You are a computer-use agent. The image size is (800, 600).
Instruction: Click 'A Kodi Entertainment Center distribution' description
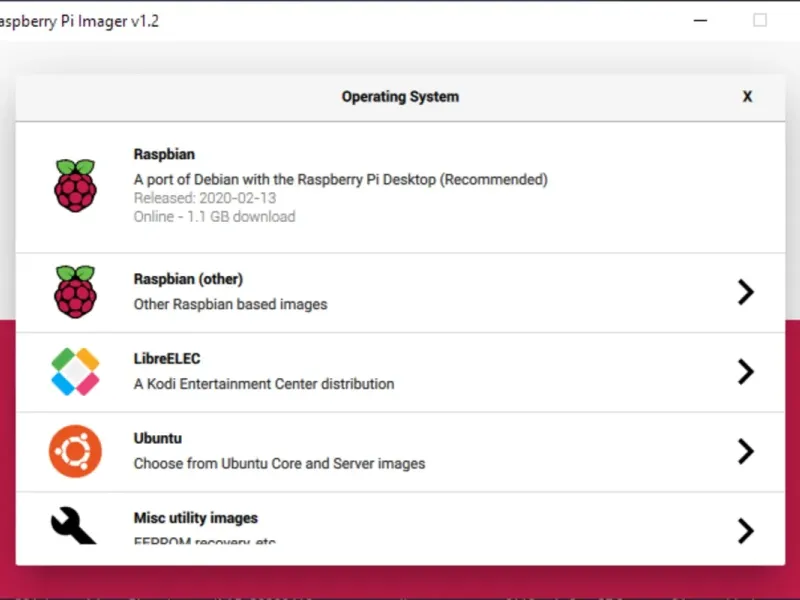point(264,384)
